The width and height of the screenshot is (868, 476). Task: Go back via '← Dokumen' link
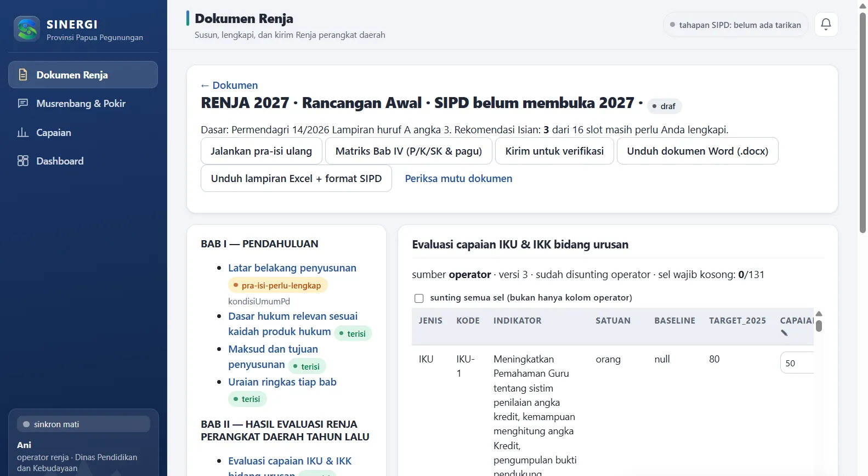click(229, 85)
